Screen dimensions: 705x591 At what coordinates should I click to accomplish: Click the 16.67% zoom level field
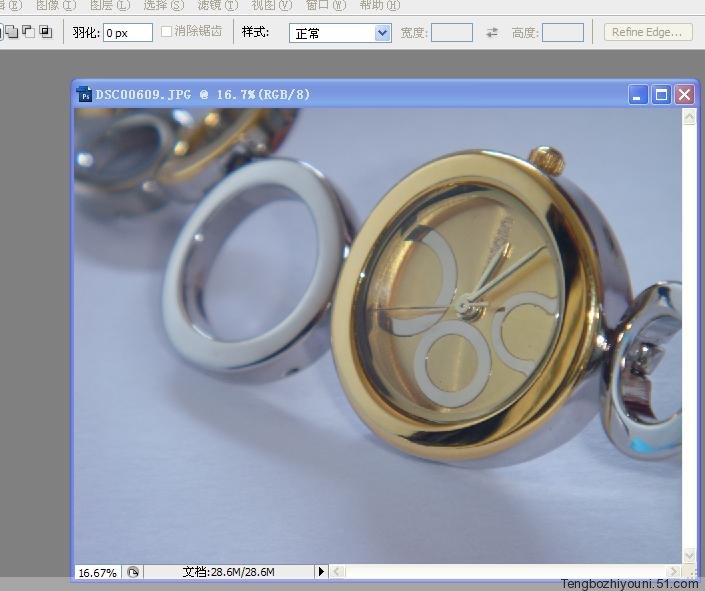(97, 573)
